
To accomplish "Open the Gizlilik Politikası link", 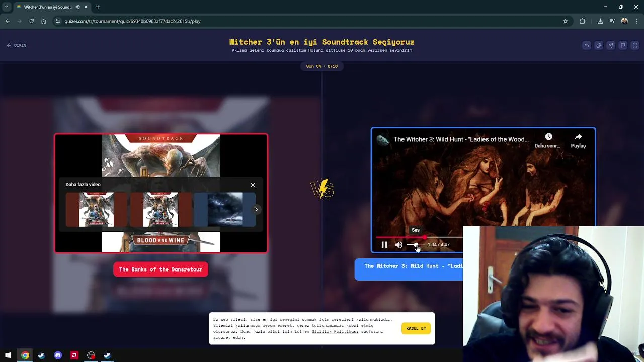I will point(335,331).
